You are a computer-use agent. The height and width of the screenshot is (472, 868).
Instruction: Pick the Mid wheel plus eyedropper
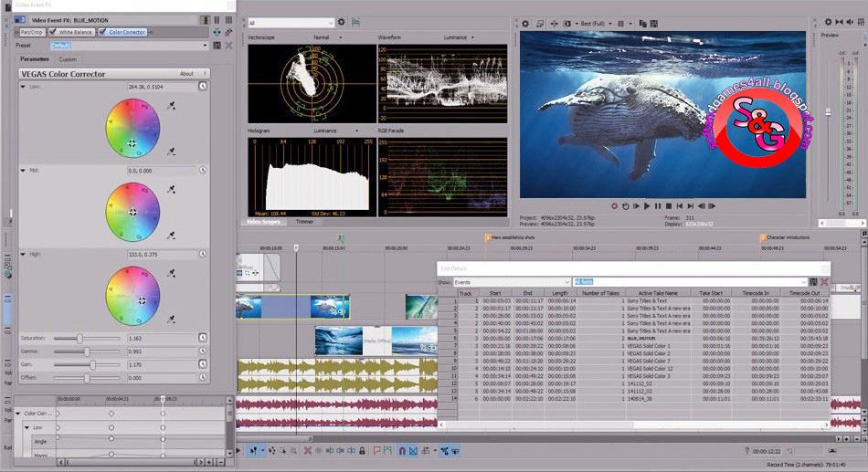[x=171, y=189]
